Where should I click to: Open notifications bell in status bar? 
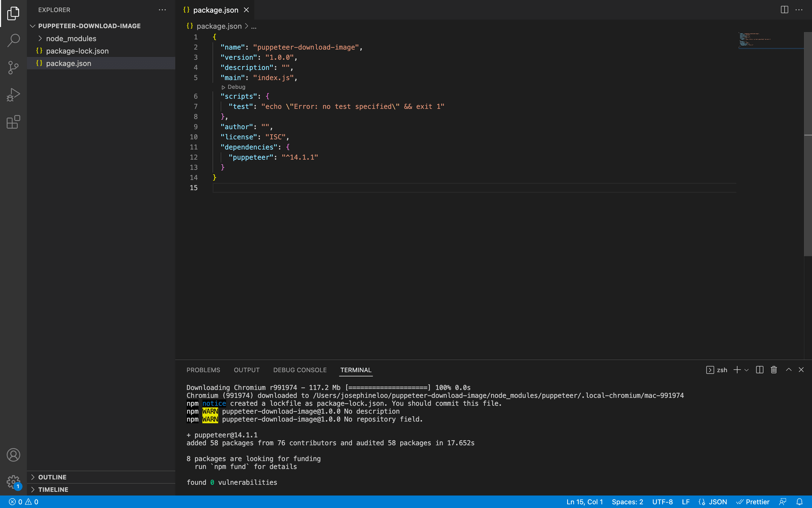pyautogui.click(x=799, y=502)
